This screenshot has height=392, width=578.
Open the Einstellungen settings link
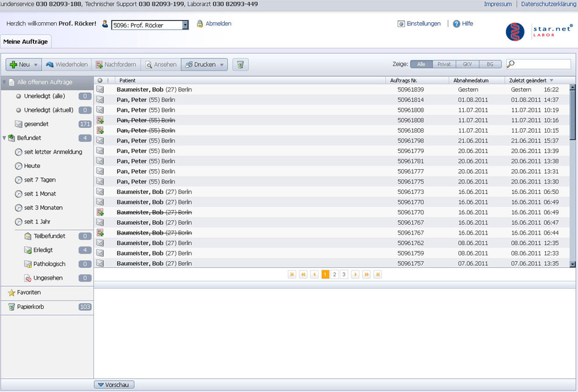click(x=423, y=24)
